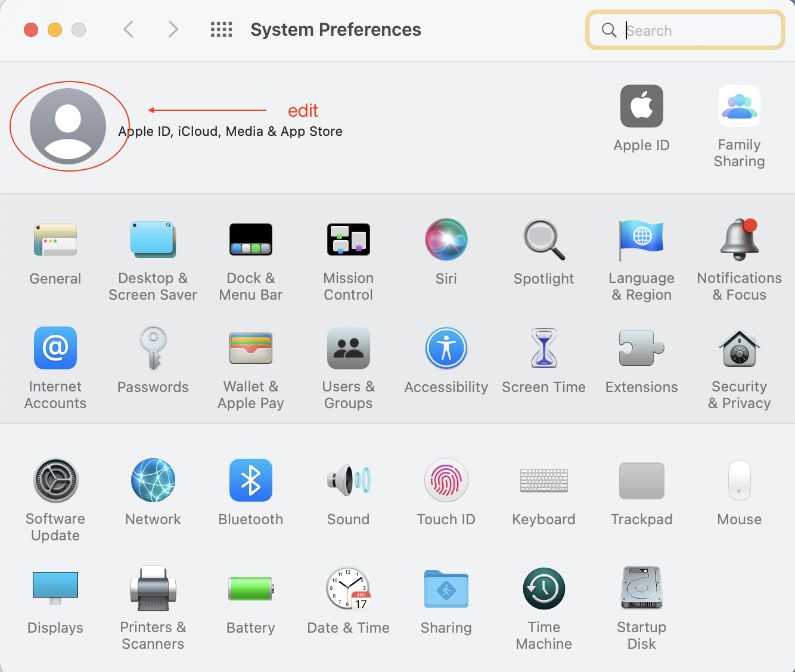Go back with the left chevron

click(128, 29)
